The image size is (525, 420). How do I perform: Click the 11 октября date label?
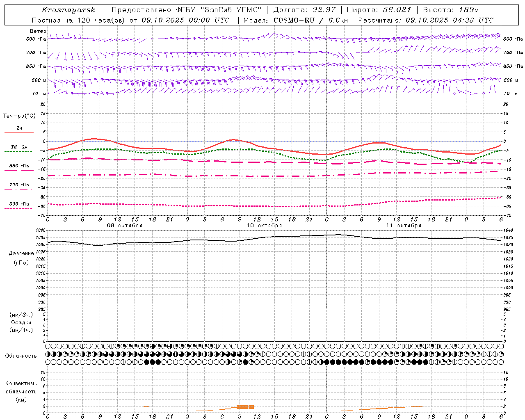404,226
